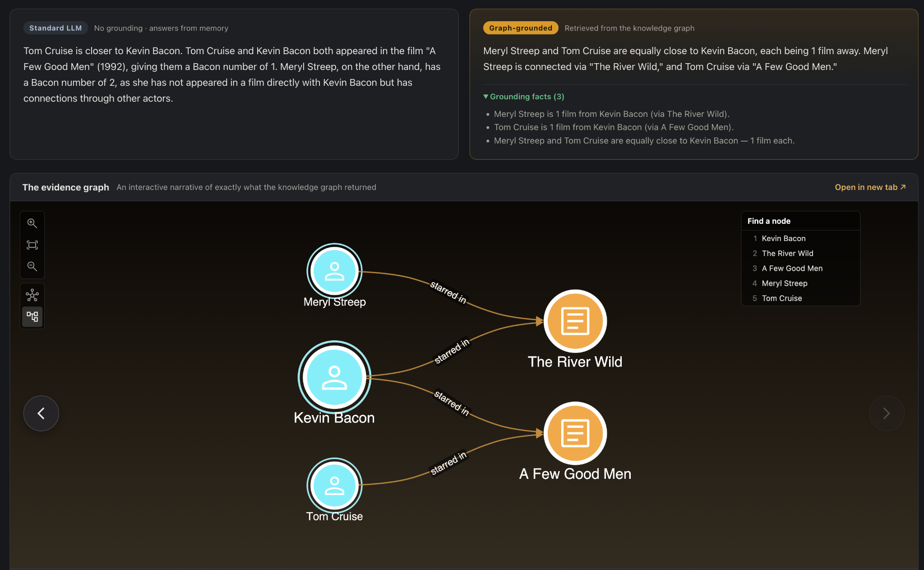Click 'The evidence graph' heading
The height and width of the screenshot is (570, 924).
point(66,187)
